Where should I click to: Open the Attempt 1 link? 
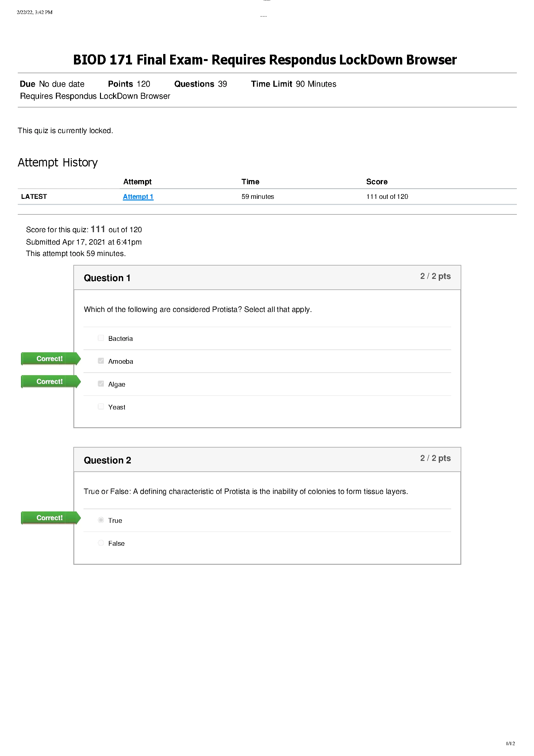[x=138, y=197]
